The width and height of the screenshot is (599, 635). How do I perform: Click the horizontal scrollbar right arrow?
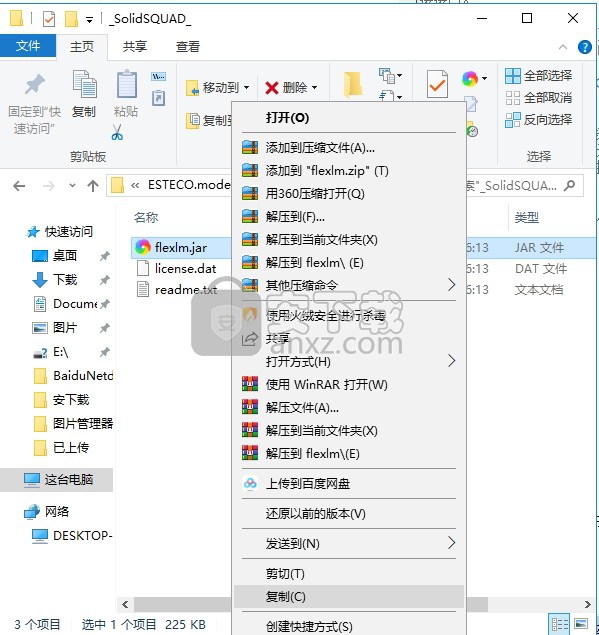(x=588, y=605)
